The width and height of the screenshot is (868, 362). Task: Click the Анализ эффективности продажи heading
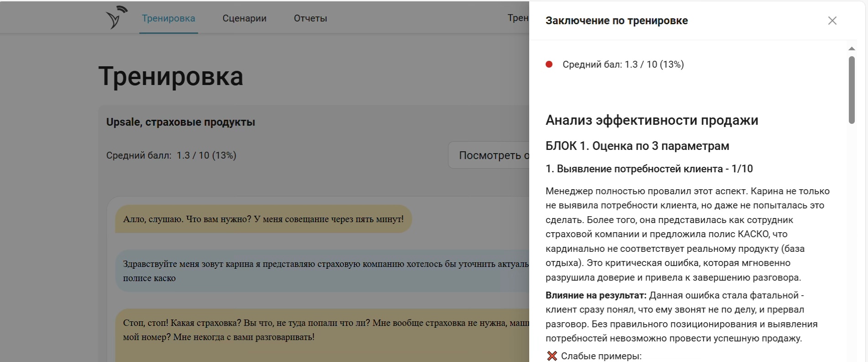(652, 120)
